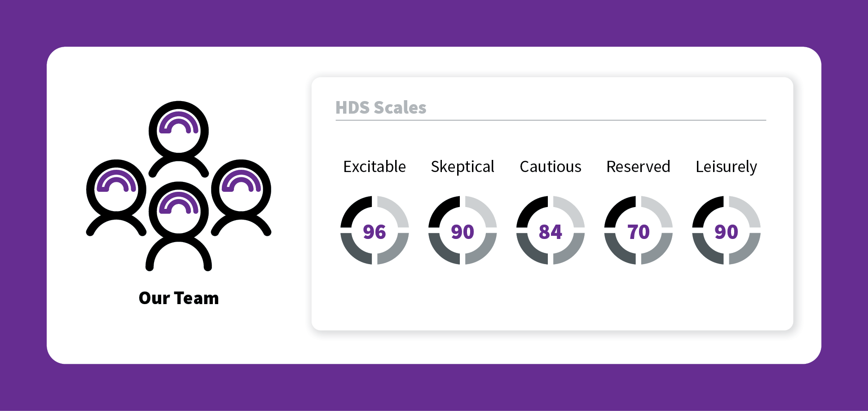This screenshot has width=868, height=411.
Task: Open the Skeptical gauge showing 90
Action: click(463, 230)
